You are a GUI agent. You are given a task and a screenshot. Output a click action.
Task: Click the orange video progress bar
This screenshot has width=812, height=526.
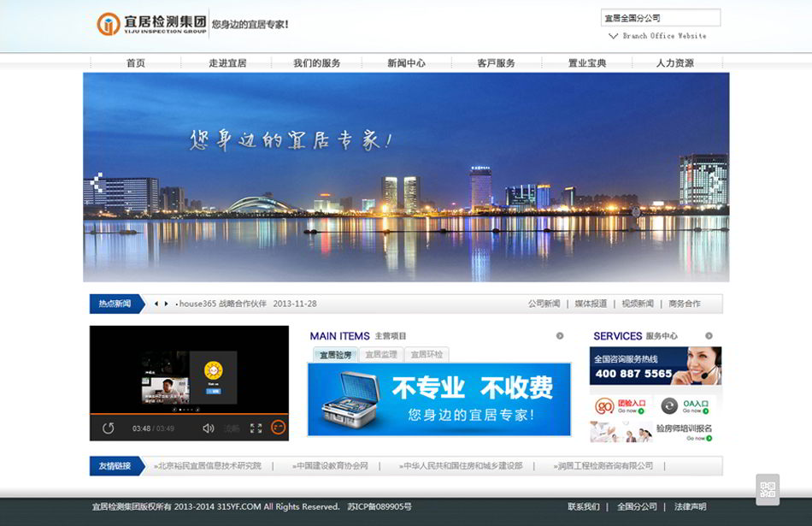(x=188, y=414)
